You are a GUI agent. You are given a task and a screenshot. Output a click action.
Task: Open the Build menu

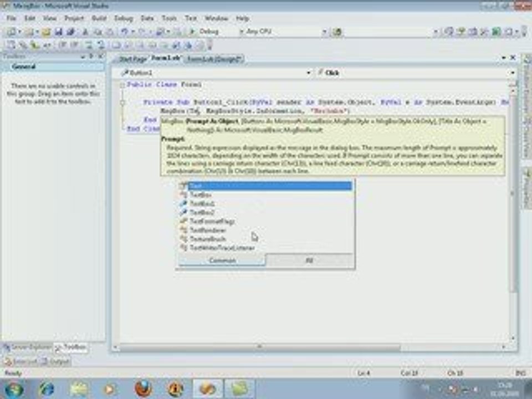pos(99,18)
